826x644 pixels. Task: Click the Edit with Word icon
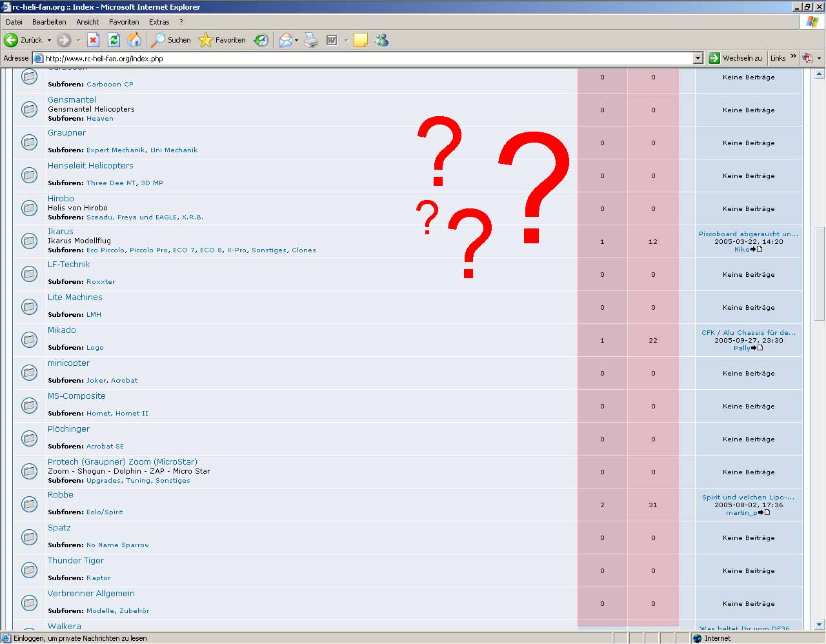click(332, 40)
